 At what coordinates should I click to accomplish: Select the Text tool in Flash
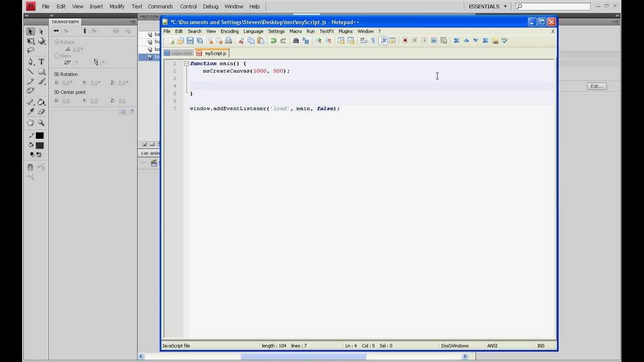(x=41, y=61)
